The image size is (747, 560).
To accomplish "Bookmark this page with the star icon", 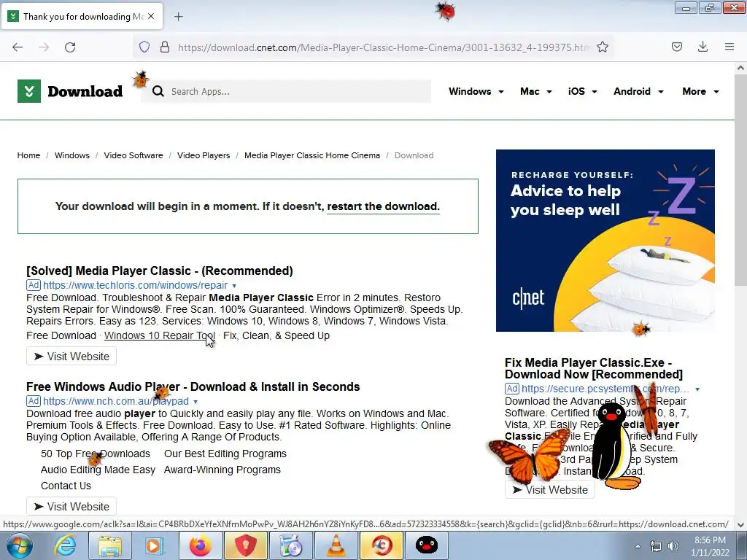I will point(603,47).
